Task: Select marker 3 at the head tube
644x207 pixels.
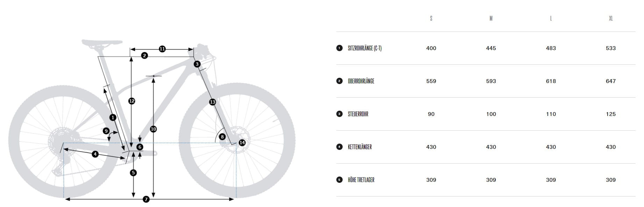Action: click(x=197, y=64)
